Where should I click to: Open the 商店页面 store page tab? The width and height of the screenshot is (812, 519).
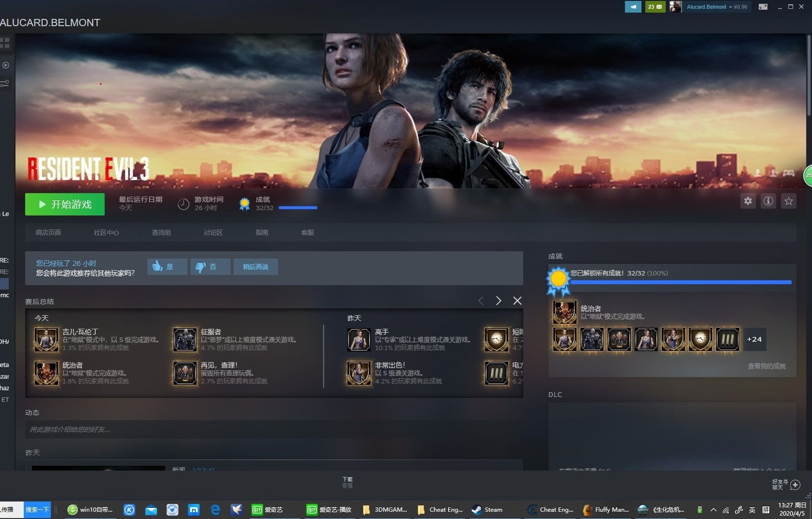(48, 232)
